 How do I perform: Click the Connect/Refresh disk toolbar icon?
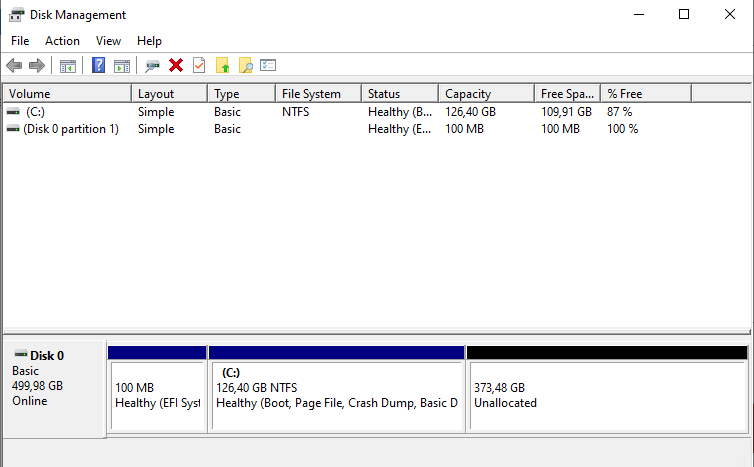(152, 66)
